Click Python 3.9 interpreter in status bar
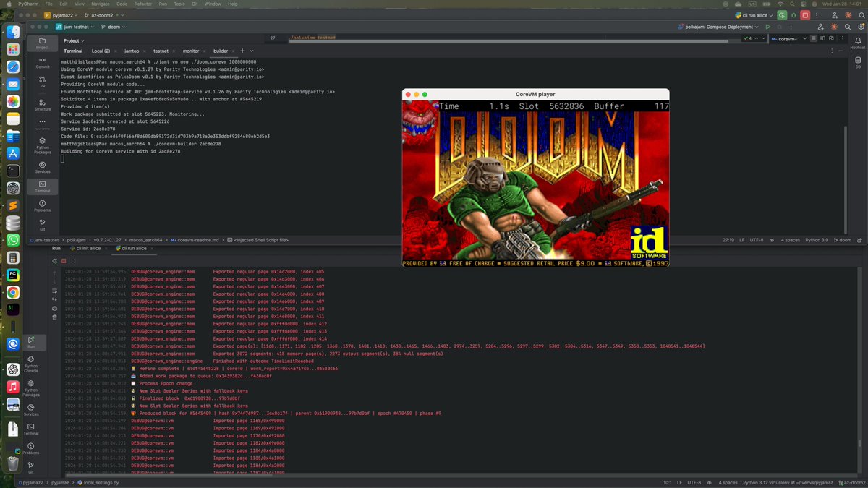 point(816,239)
